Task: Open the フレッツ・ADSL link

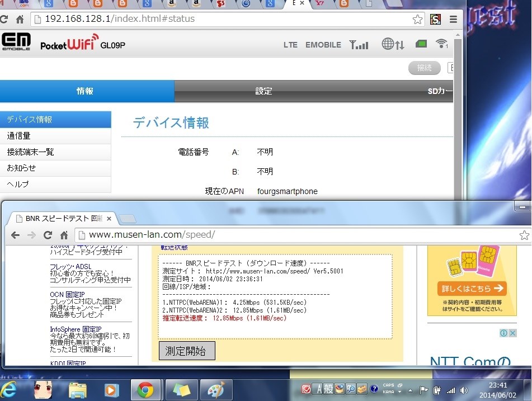Action: [70, 267]
